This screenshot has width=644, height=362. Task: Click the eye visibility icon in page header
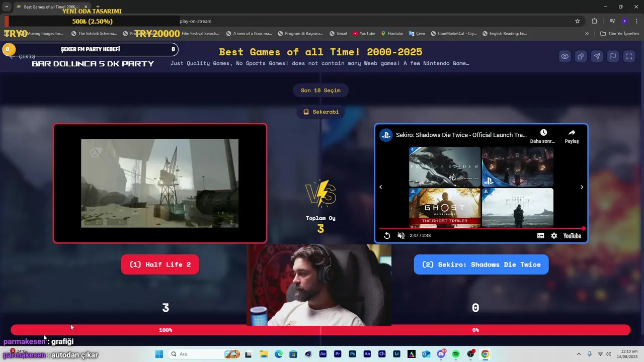pos(565,56)
